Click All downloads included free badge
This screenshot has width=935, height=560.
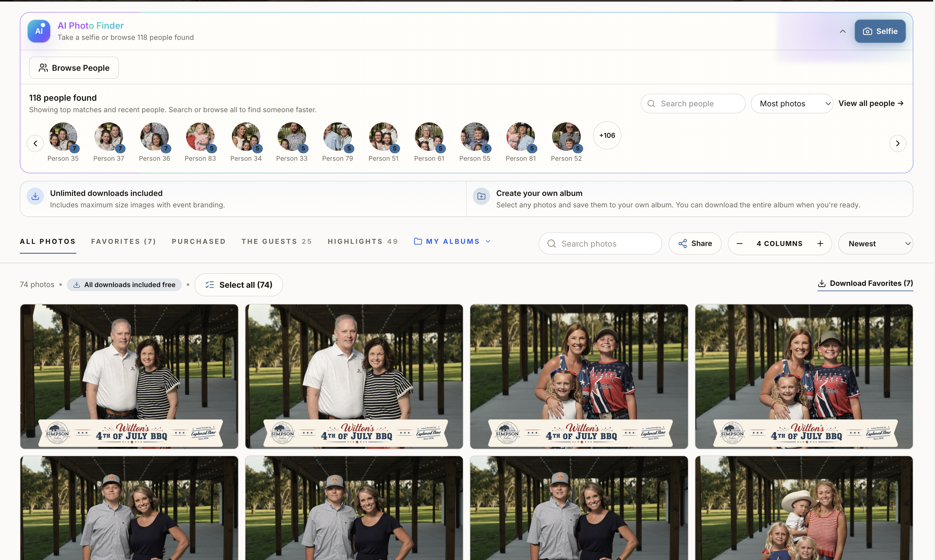tap(124, 285)
